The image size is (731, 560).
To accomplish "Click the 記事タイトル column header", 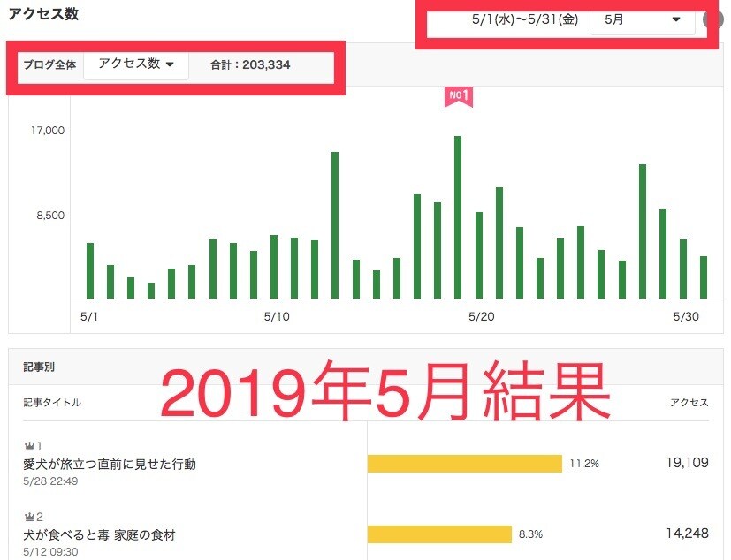I will [x=52, y=403].
